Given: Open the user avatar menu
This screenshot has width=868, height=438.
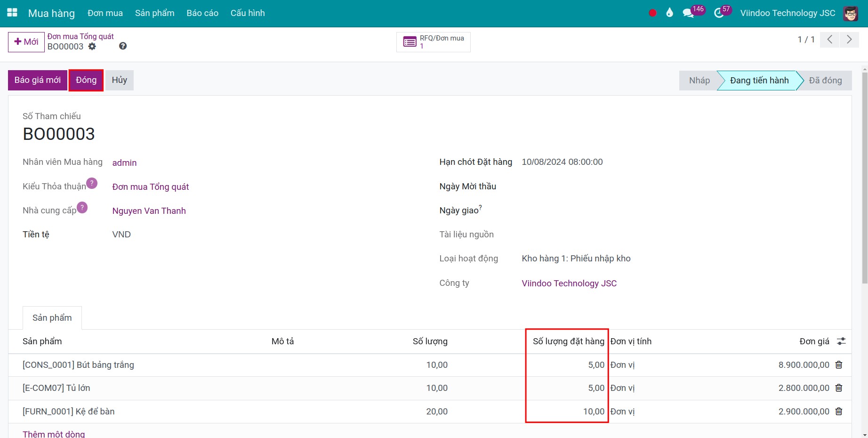Looking at the screenshot, I should pos(850,13).
